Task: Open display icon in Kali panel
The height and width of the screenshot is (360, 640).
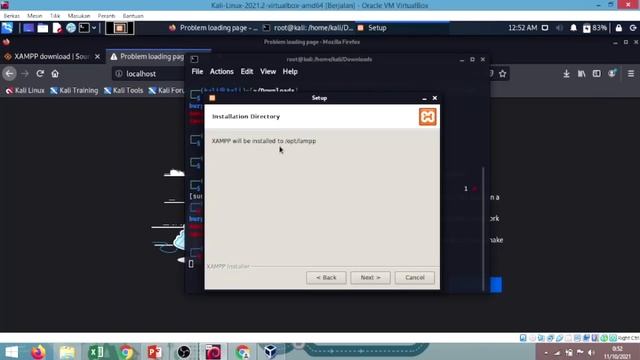Action: click(545, 28)
